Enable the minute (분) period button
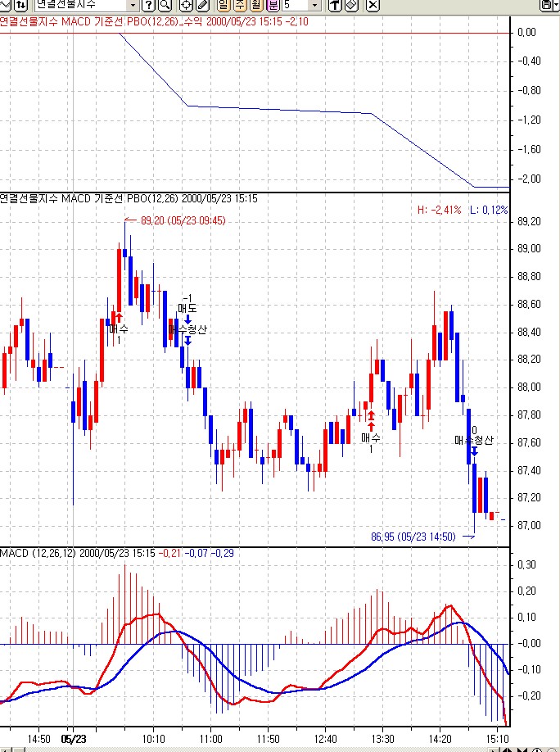This screenshot has height=752, width=560. (273, 5)
